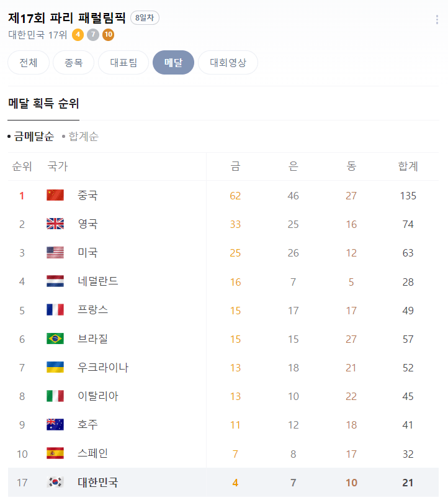This screenshot has height=500, width=448.
Task: Click the China flag icon
Action: 55,196
